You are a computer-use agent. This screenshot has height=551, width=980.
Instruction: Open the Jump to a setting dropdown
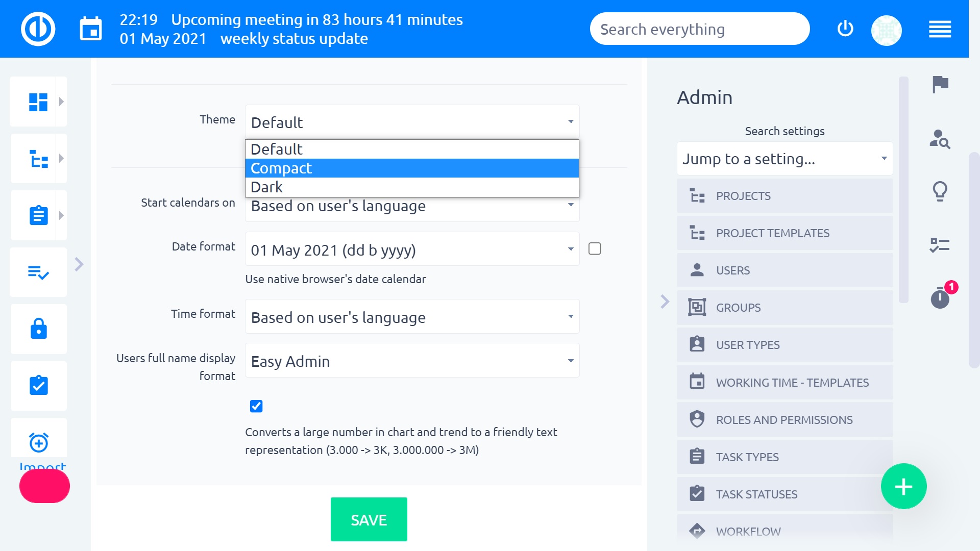(x=785, y=159)
